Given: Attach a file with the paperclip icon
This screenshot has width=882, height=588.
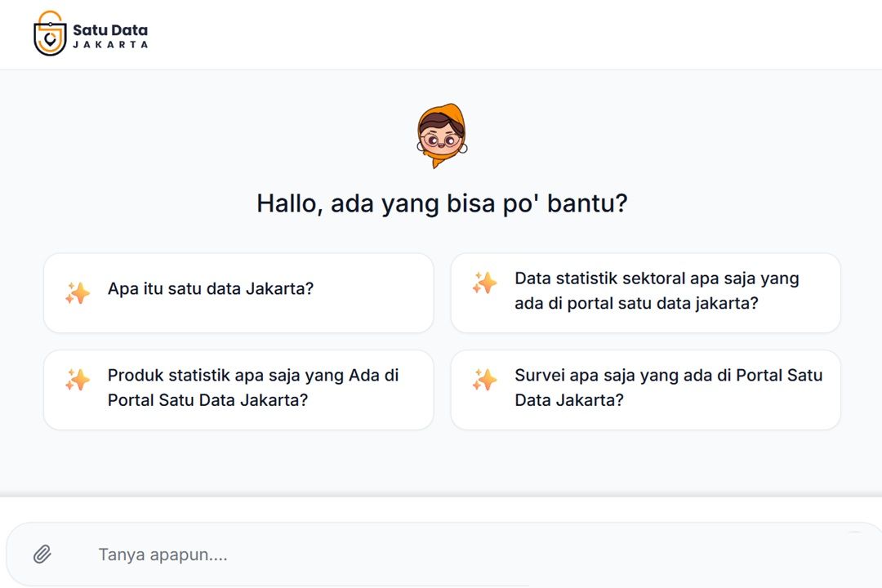Looking at the screenshot, I should tap(42, 555).
